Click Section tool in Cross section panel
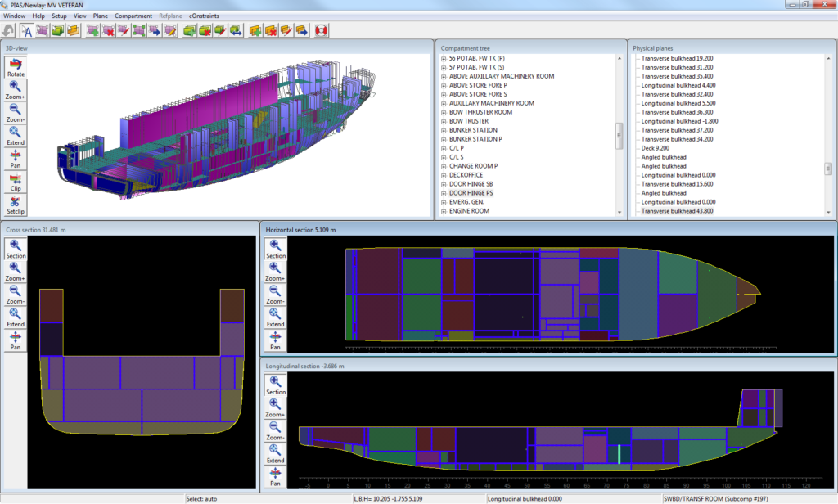The width and height of the screenshot is (838, 504). [16, 250]
